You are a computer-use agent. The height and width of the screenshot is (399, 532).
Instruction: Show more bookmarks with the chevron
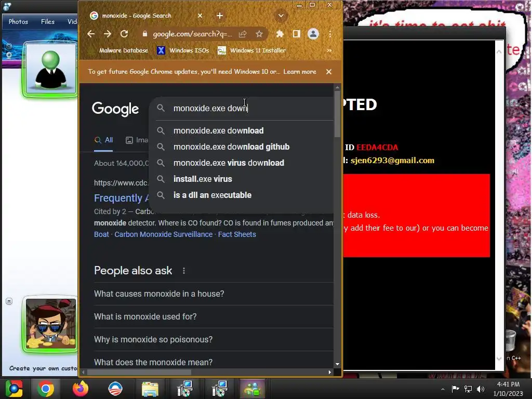coord(329,50)
